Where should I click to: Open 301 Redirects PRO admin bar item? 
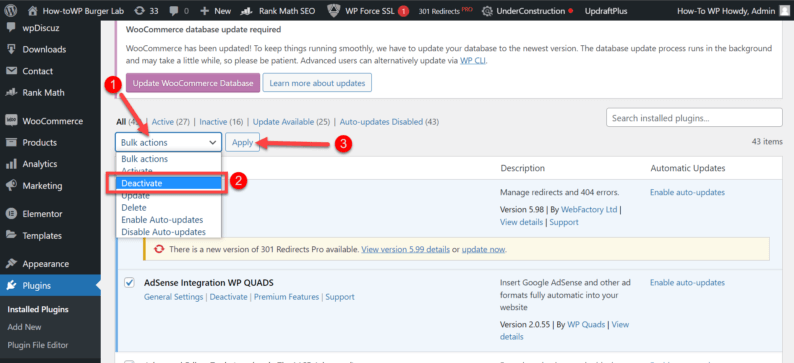446,11
